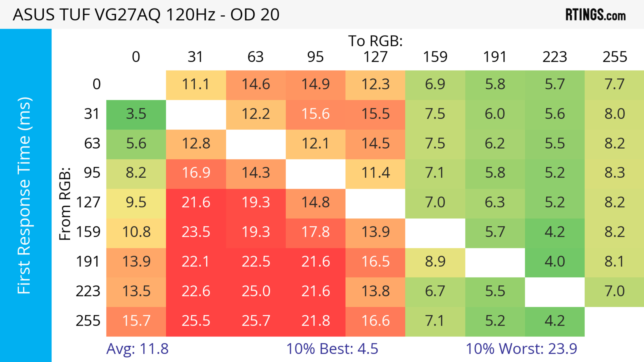Click the To RGB: column heading
644x362 pixels.
pos(375,41)
